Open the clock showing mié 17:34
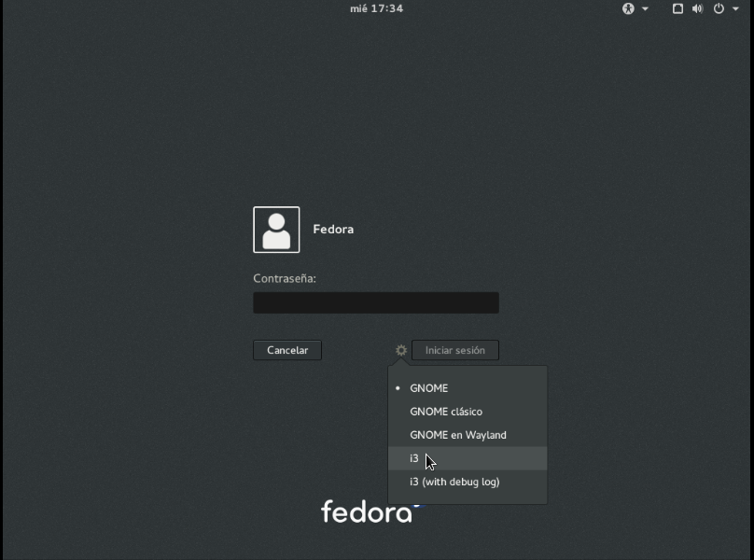 376,8
